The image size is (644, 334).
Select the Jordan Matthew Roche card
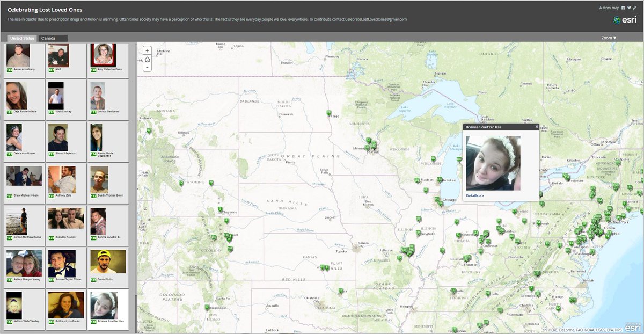pos(24,225)
